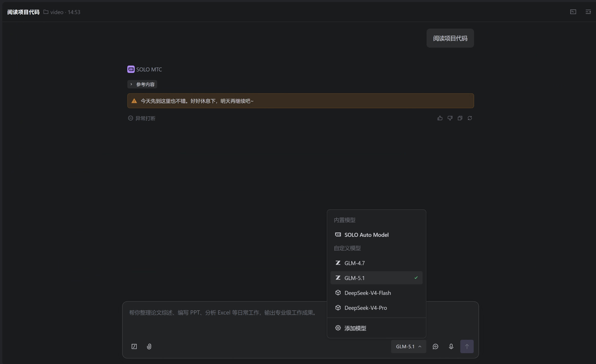Click the video · 14:53 label
The width and height of the screenshot is (596, 364).
click(x=65, y=12)
